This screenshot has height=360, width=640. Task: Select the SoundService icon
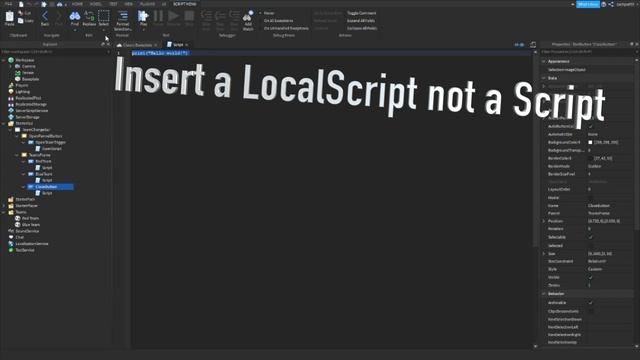click(11, 231)
